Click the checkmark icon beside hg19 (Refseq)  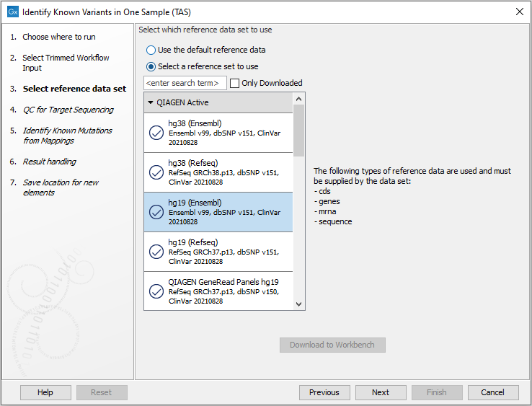coord(156,252)
